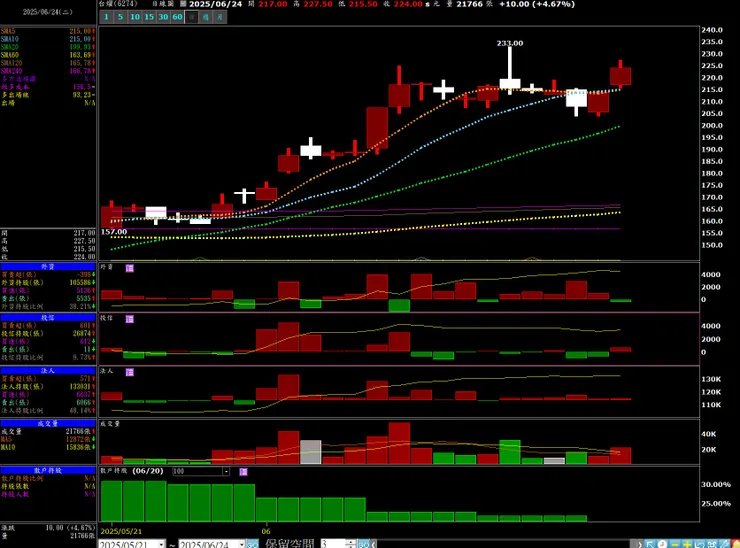Click GO button after end date
This screenshot has height=548, width=740.
(252, 544)
